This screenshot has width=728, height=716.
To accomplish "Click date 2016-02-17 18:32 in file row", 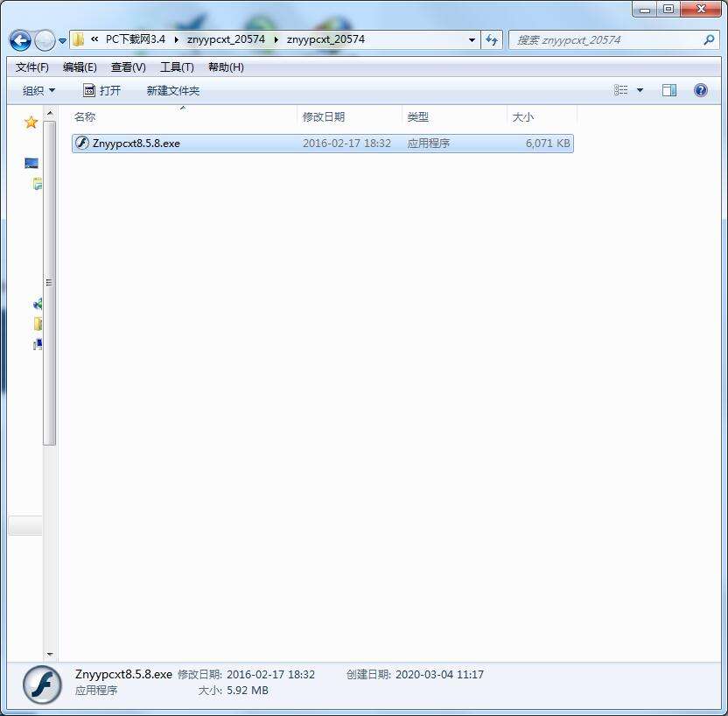I will 346,143.
